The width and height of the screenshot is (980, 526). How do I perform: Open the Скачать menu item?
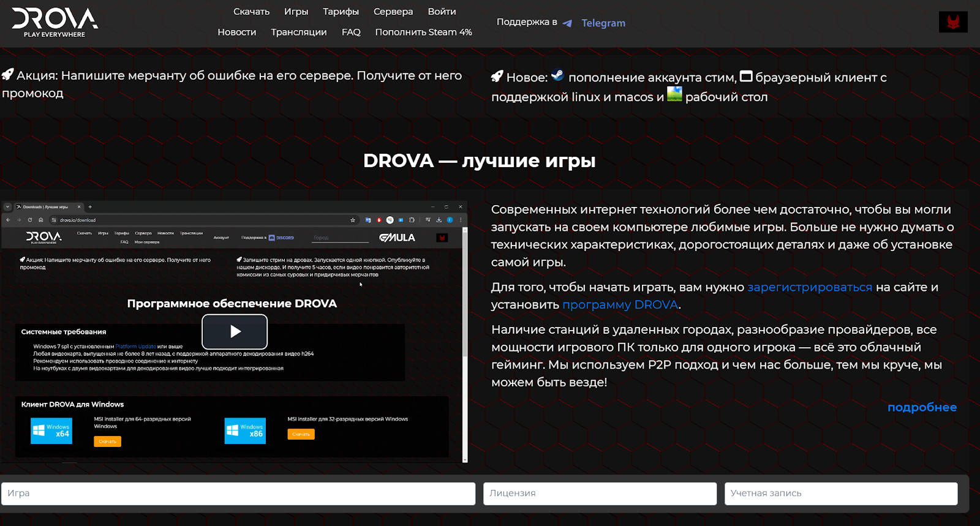(x=251, y=12)
